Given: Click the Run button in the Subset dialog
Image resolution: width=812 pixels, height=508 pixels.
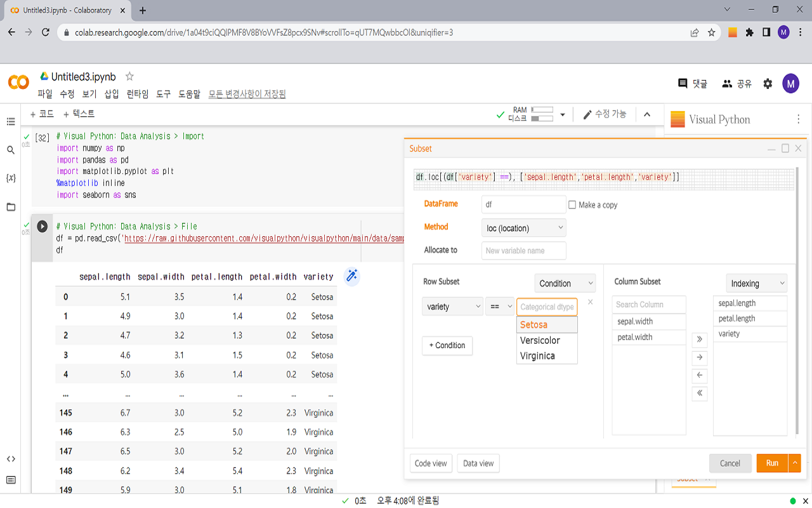Looking at the screenshot, I should point(773,463).
